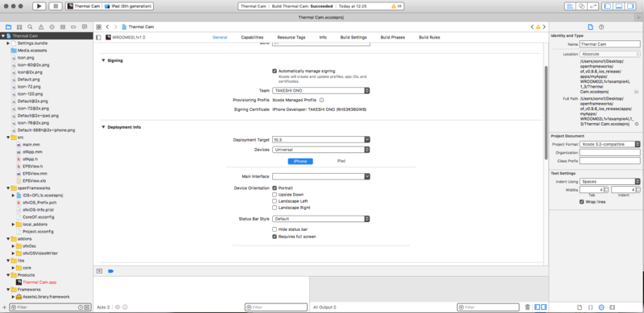
Task: Collapse the Signing section
Action: point(103,60)
